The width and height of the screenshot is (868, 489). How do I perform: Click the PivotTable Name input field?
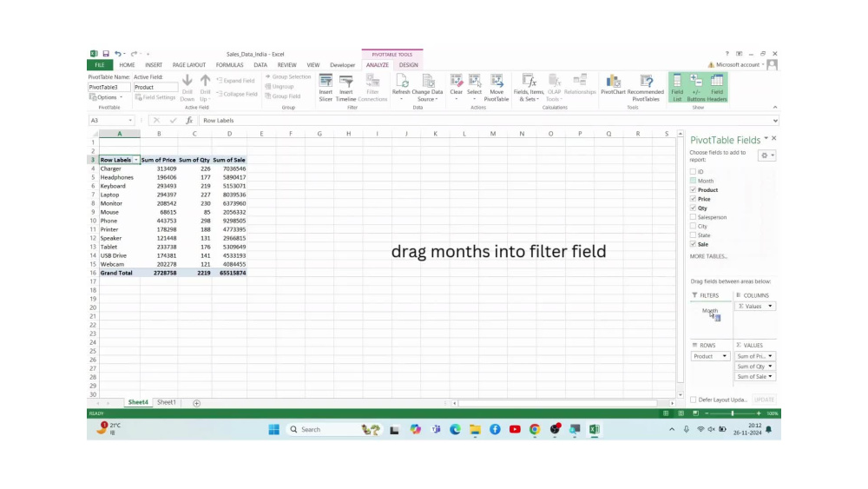point(109,87)
